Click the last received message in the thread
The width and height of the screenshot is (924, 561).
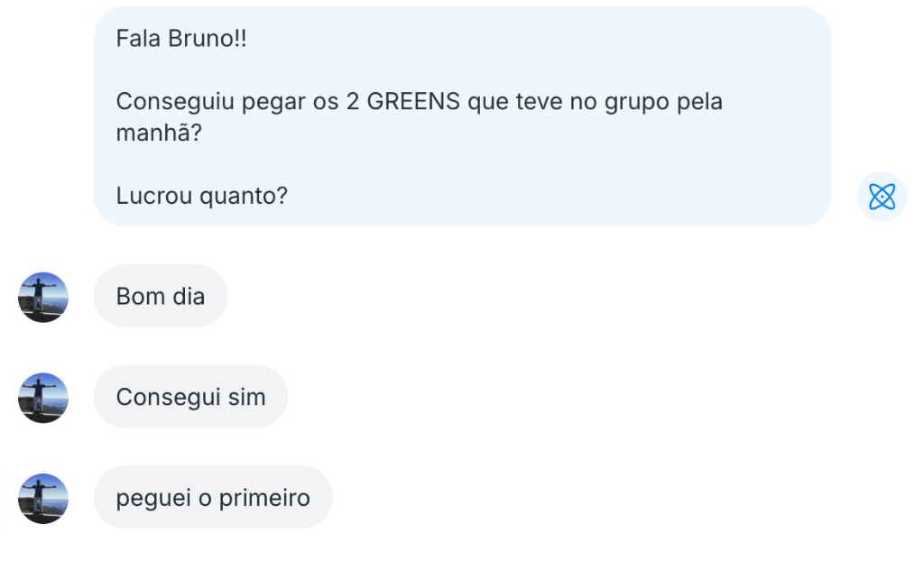coord(213,497)
